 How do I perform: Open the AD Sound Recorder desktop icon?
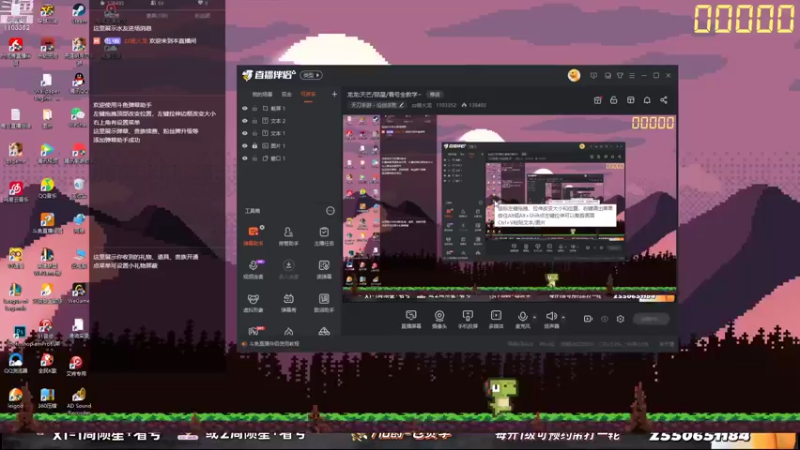[x=79, y=401]
